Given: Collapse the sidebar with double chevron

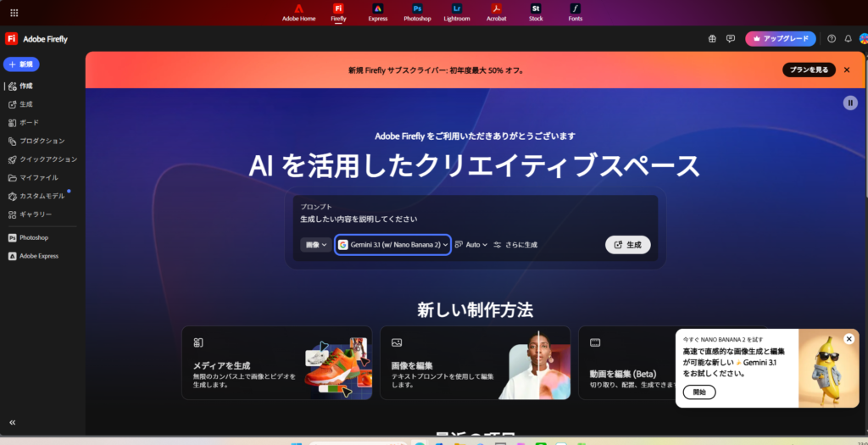Looking at the screenshot, I should point(12,422).
